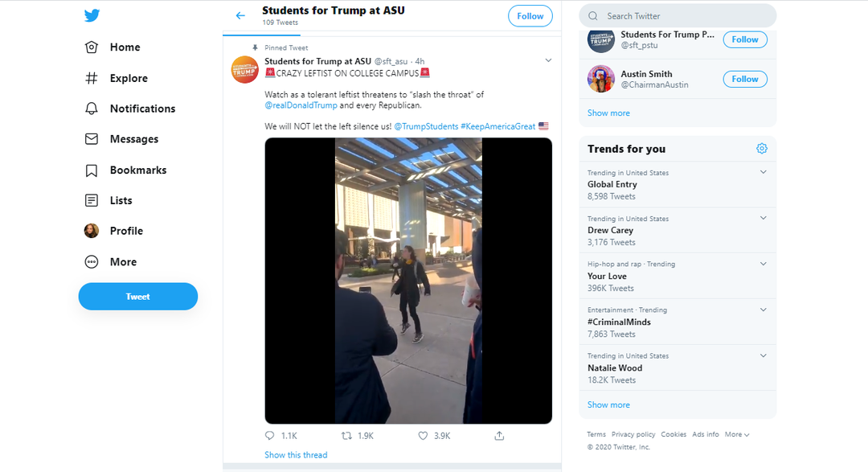Click the Twitter bird logo

coord(92,15)
